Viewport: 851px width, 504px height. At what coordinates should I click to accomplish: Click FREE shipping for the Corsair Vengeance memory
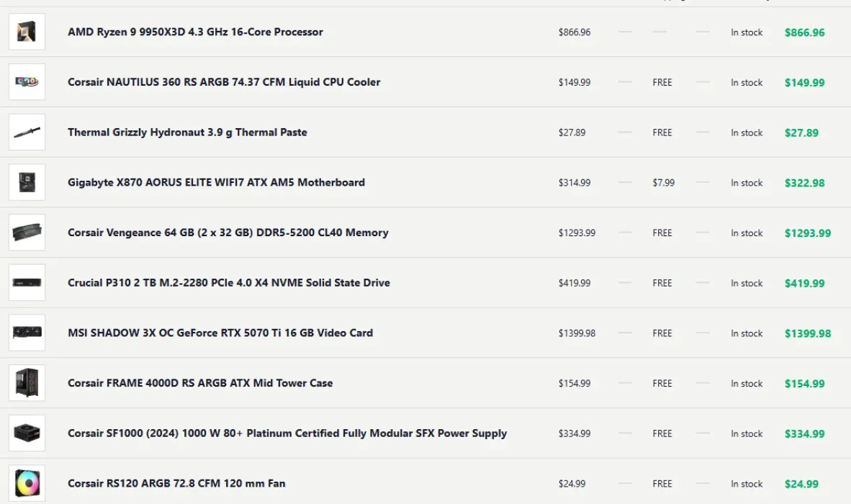[662, 233]
